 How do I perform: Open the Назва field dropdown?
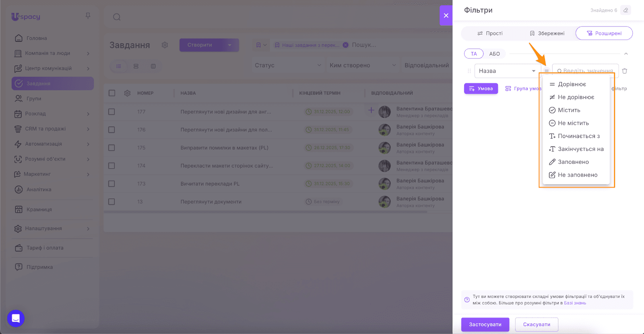(x=508, y=71)
